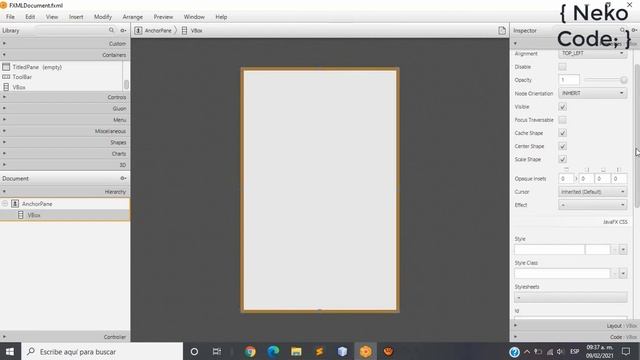Click the TitledPane (empty) icon in Library

tap(6, 67)
